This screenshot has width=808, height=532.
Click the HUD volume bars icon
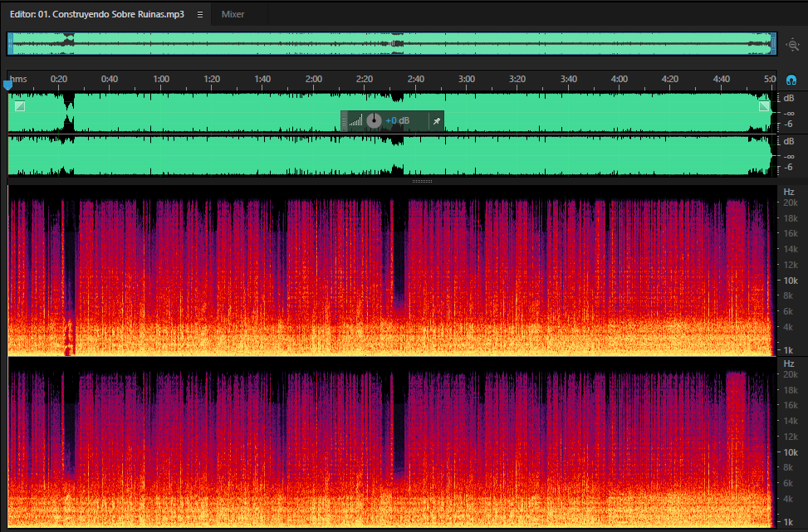[x=356, y=121]
